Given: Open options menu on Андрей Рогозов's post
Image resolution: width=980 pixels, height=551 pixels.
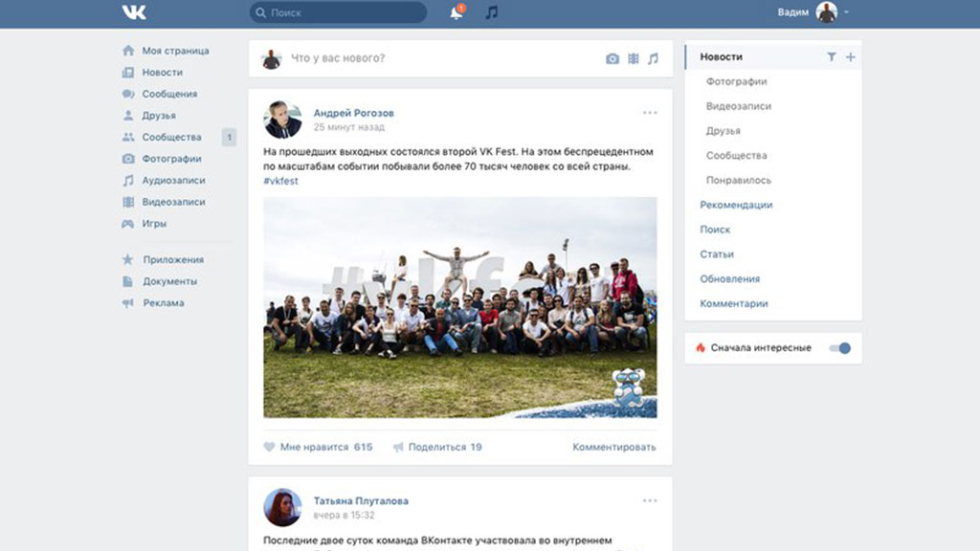Looking at the screenshot, I should click(x=650, y=113).
